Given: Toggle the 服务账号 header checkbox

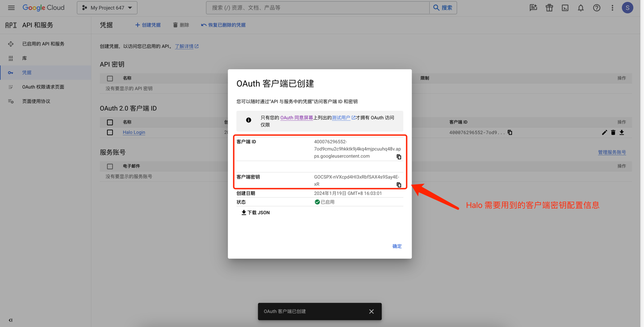Looking at the screenshot, I should pyautogui.click(x=110, y=166).
